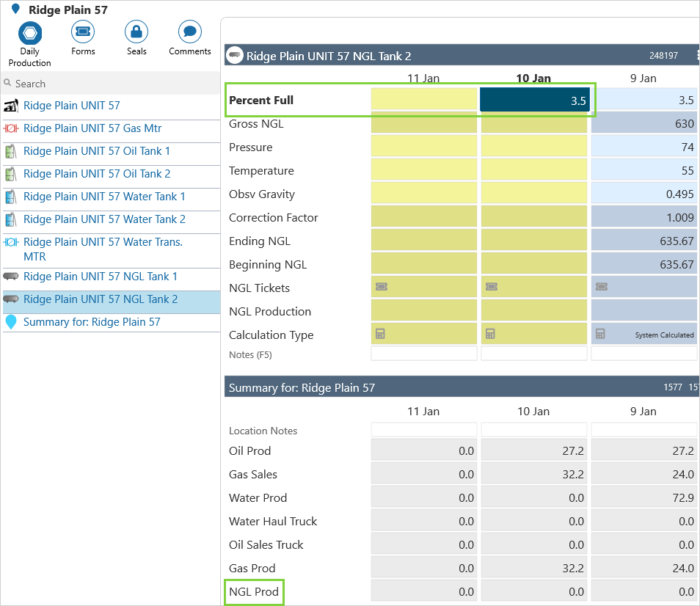Select Ridge Plain UNIT 57 NGL Tank 1
This screenshot has width=700, height=606.
click(101, 277)
